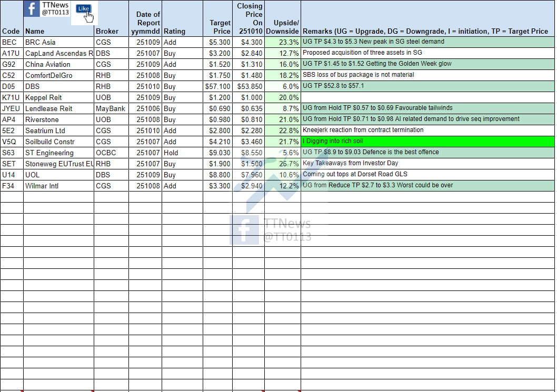Select the Broker column header

tap(107, 31)
